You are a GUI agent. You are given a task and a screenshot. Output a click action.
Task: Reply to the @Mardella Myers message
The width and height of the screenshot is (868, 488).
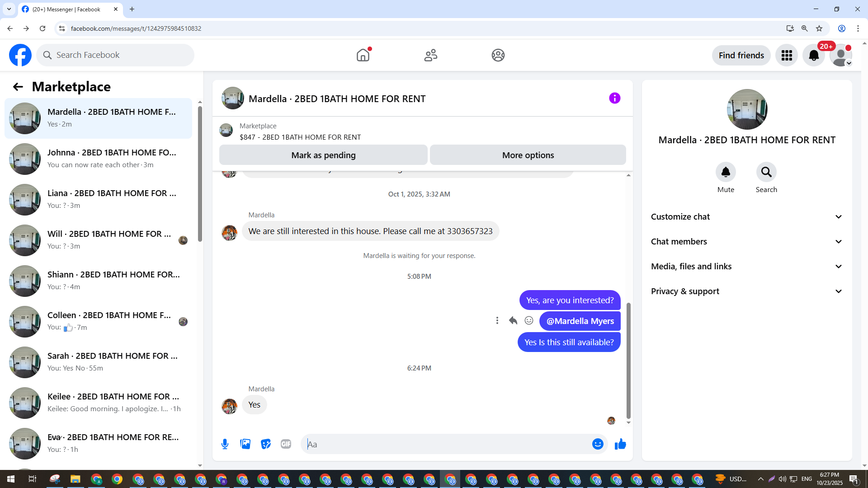513,321
